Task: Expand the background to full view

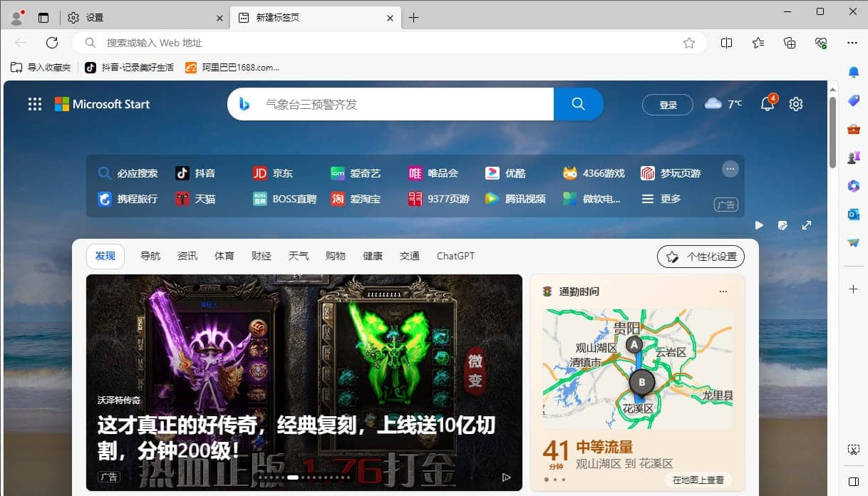Action: pyautogui.click(x=807, y=225)
